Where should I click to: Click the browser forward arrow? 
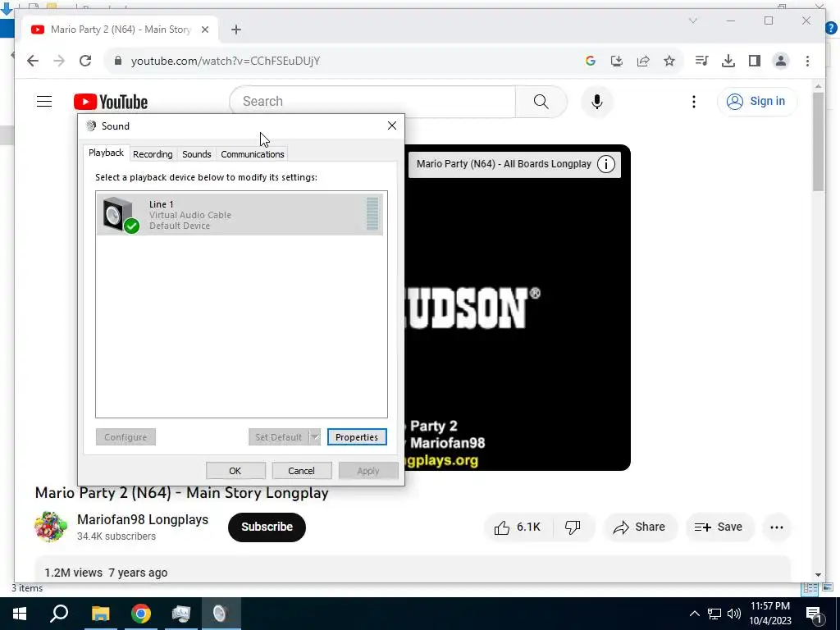coord(59,61)
